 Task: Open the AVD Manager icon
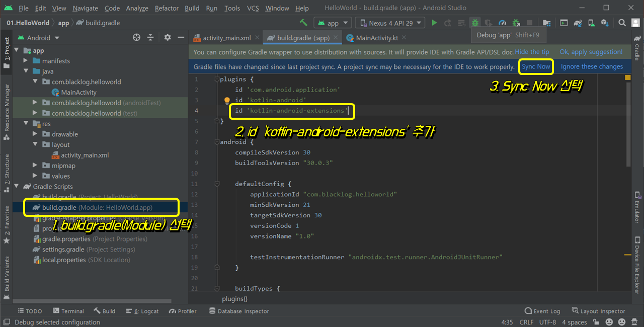point(591,23)
